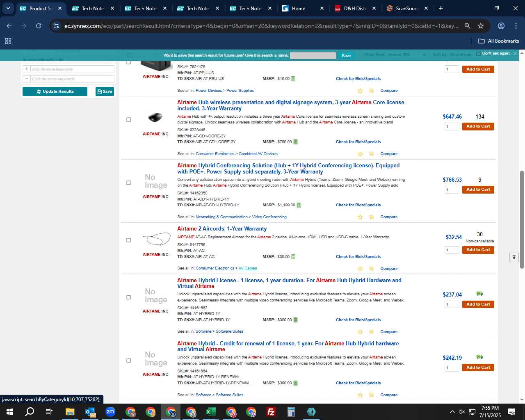This screenshot has width=525, height=420.
Task: Open the apps grid in bookmarks bar
Action: 8,41
